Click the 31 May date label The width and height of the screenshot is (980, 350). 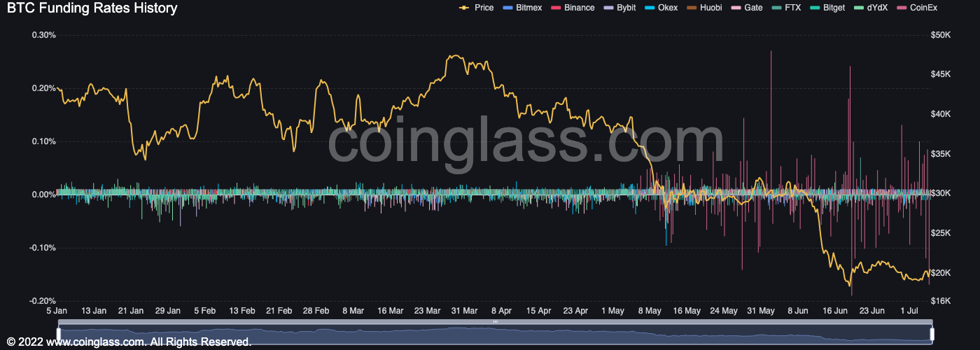pos(761,311)
